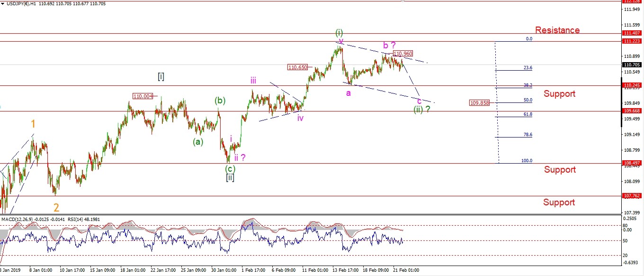The image size is (644, 276).
Task: Select the 107.762 axis price label
Action: [x=632, y=195]
